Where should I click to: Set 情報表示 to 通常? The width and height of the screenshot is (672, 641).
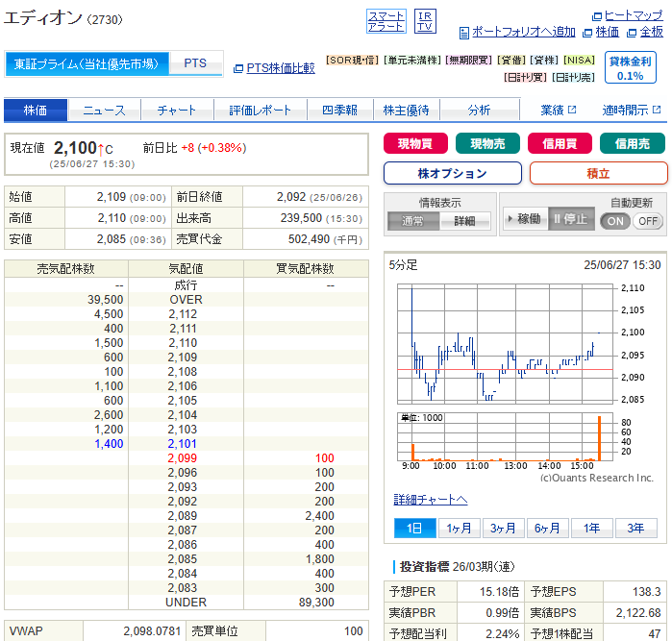click(x=413, y=221)
